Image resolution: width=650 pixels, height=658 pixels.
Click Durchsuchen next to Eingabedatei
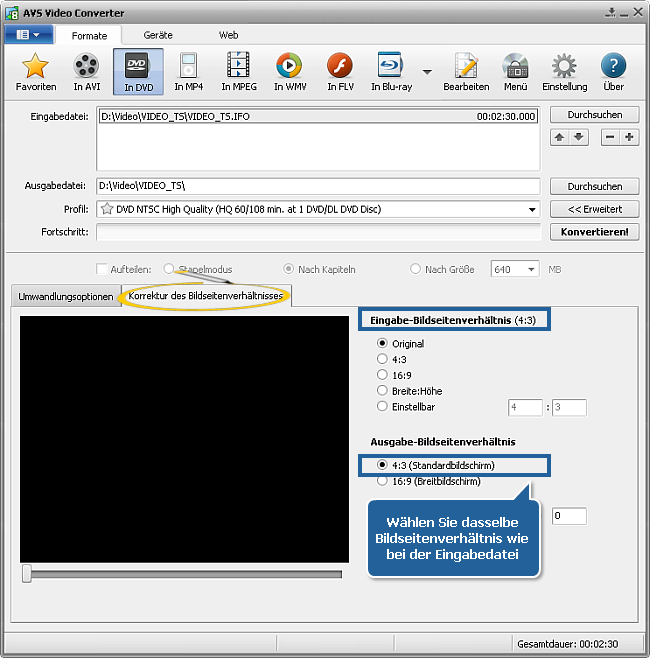594,115
